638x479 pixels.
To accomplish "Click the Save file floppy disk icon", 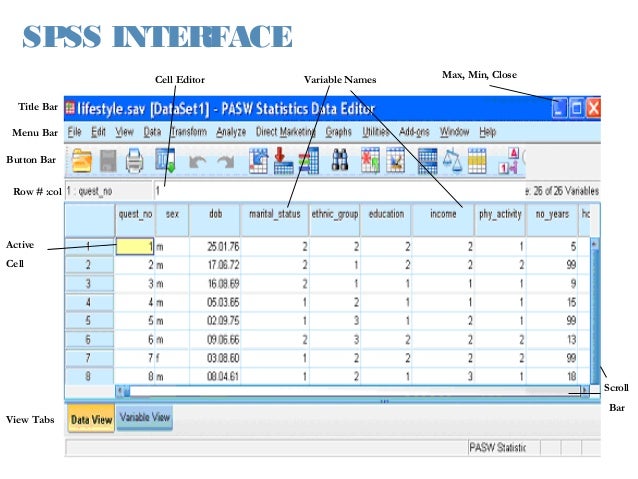I will (108, 161).
